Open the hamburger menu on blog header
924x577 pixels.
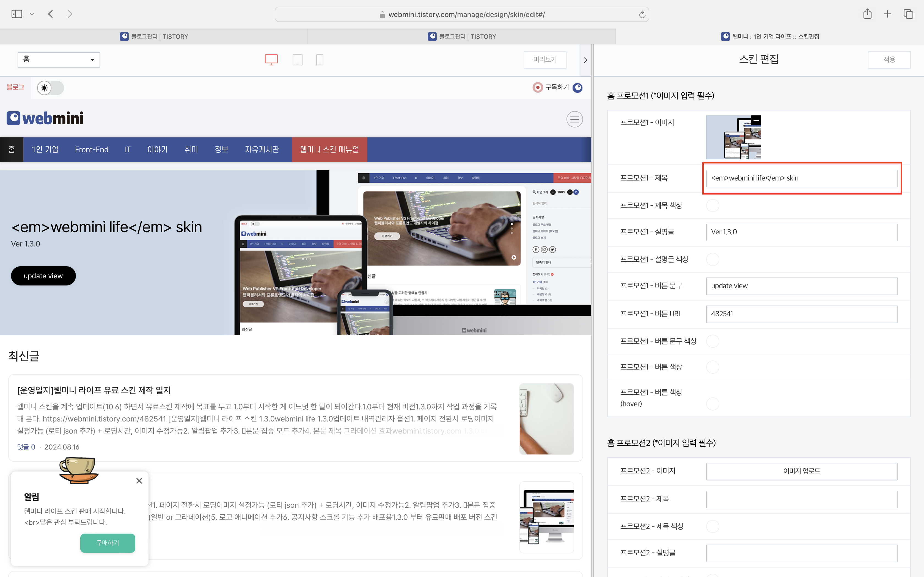(x=574, y=120)
